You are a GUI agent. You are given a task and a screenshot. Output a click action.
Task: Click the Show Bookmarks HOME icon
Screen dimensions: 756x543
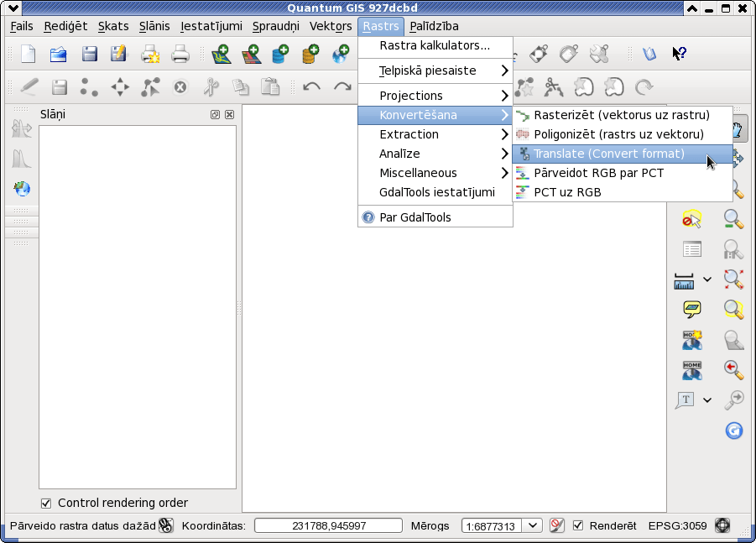[692, 370]
